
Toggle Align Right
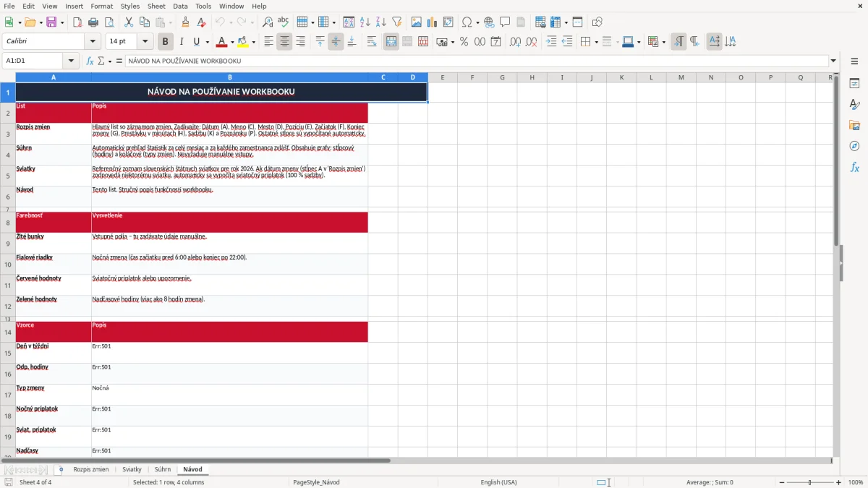coord(300,42)
